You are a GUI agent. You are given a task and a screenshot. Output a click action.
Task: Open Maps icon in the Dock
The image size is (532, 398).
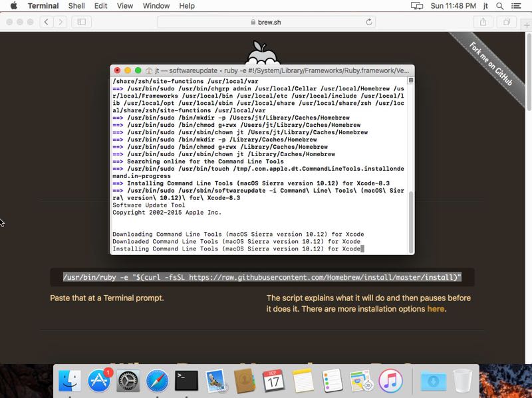361,381
